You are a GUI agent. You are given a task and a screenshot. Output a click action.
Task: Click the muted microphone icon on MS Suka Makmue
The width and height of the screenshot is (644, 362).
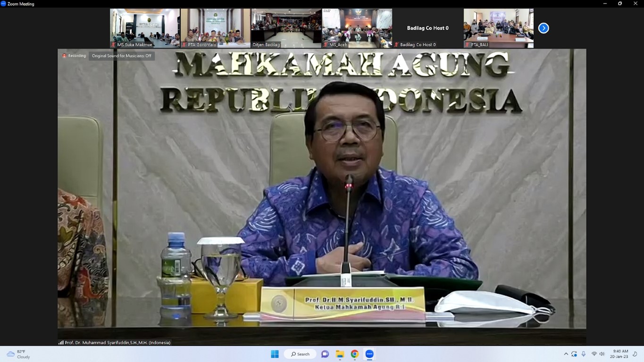coord(114,45)
